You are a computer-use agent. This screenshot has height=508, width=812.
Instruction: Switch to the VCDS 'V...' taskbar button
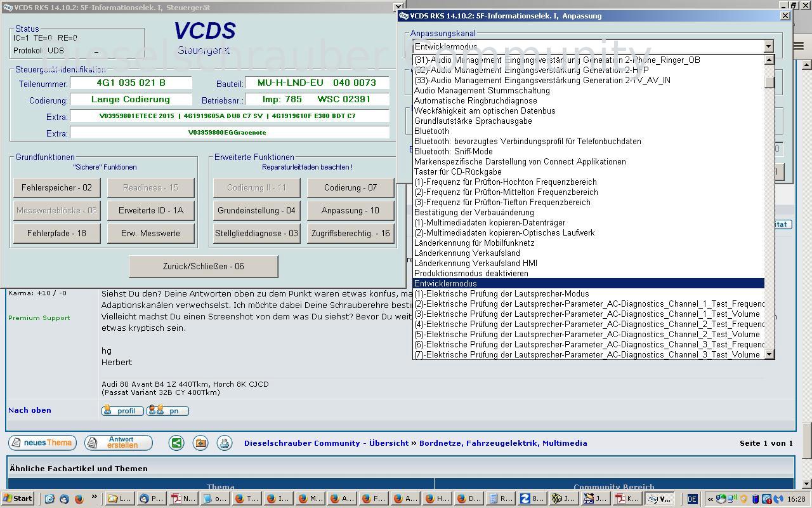click(660, 498)
